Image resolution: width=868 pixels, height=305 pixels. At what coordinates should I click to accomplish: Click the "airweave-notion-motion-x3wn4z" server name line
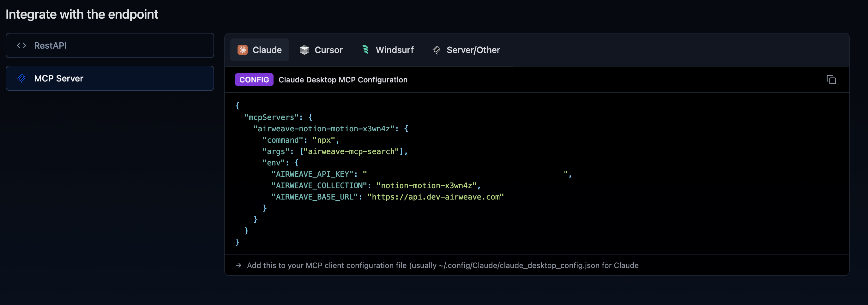331,129
